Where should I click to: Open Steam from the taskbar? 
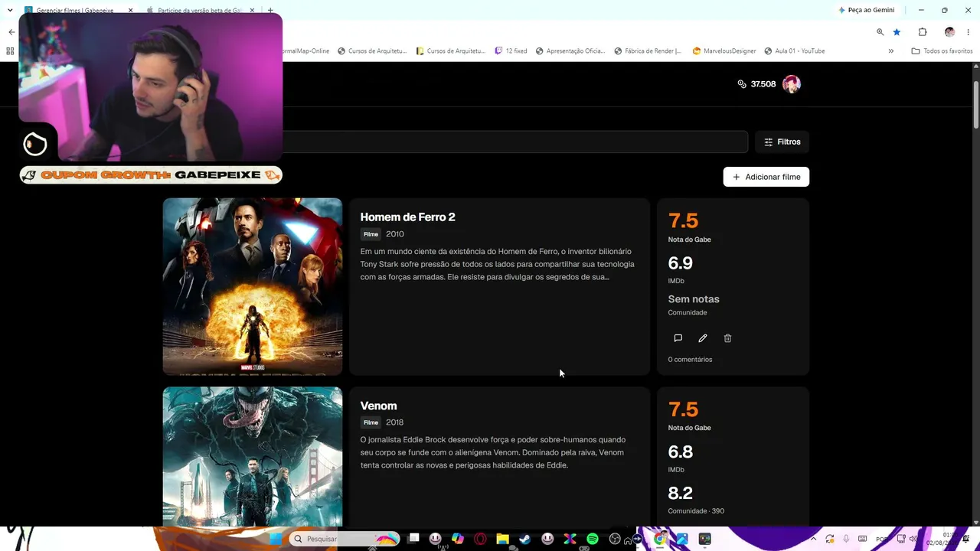click(x=524, y=539)
